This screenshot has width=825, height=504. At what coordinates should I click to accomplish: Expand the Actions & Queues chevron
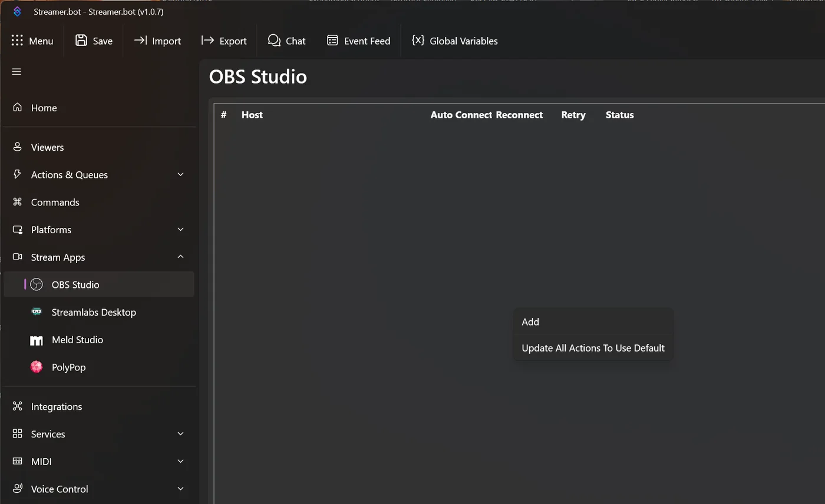coord(181,174)
